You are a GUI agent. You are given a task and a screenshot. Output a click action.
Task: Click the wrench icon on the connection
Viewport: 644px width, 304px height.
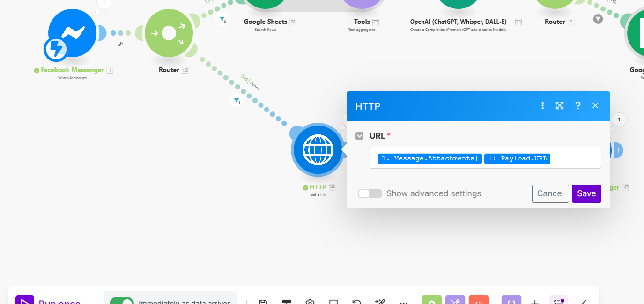[x=120, y=44]
